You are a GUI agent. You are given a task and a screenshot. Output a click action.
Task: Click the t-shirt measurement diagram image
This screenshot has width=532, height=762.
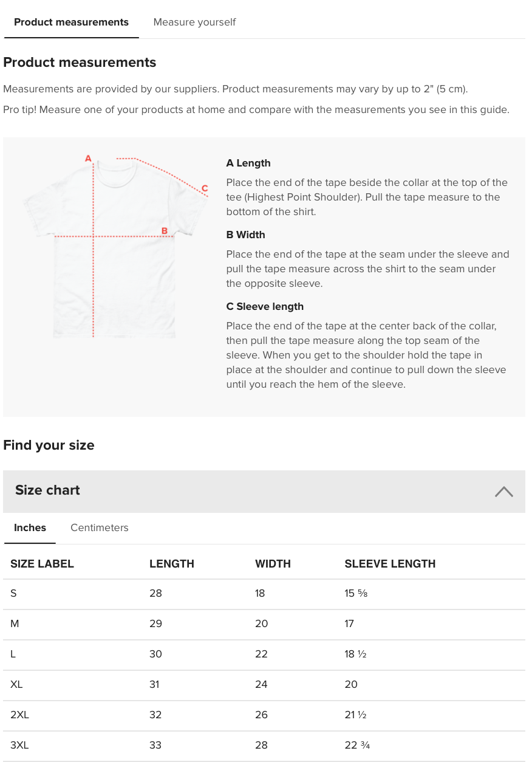coord(115,255)
